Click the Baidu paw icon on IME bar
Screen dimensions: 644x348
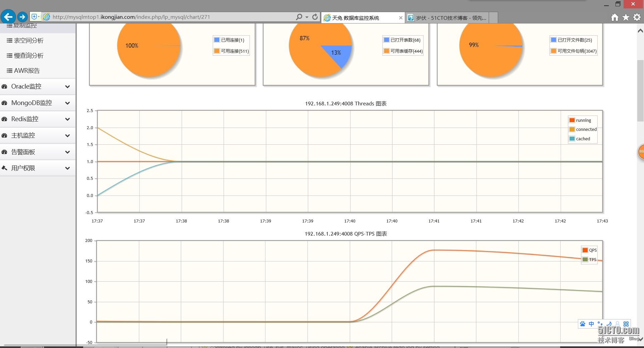click(x=583, y=324)
